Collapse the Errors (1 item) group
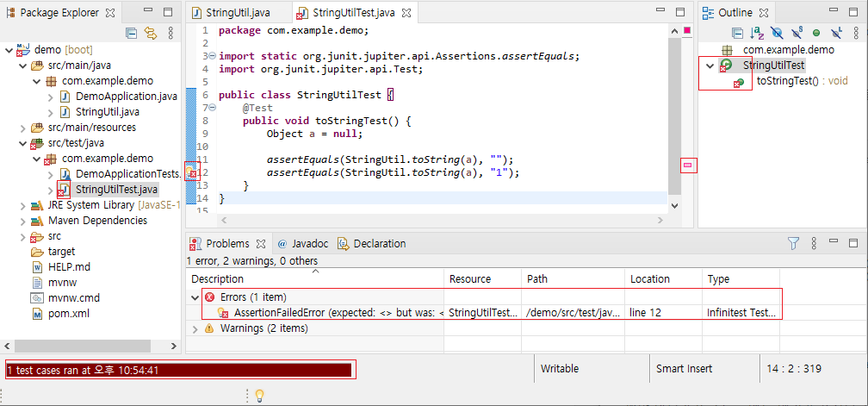Viewport: 868px width, 406px height. point(195,297)
